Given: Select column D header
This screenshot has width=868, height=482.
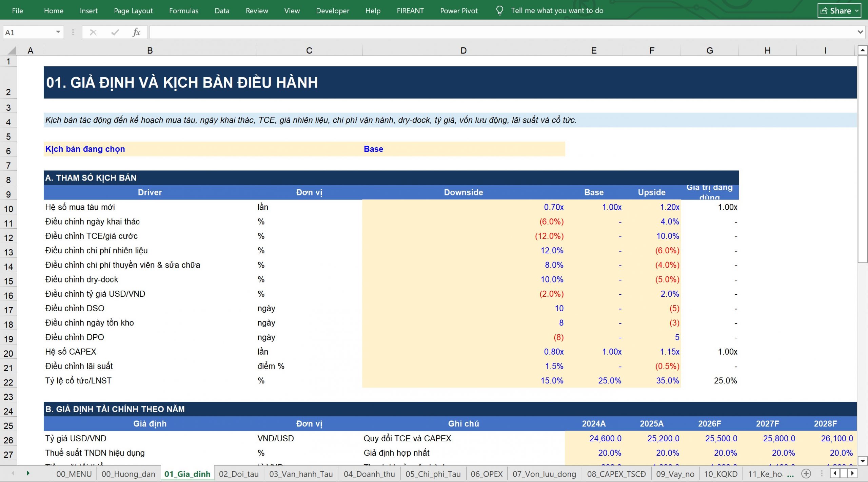Looking at the screenshot, I should point(463,50).
